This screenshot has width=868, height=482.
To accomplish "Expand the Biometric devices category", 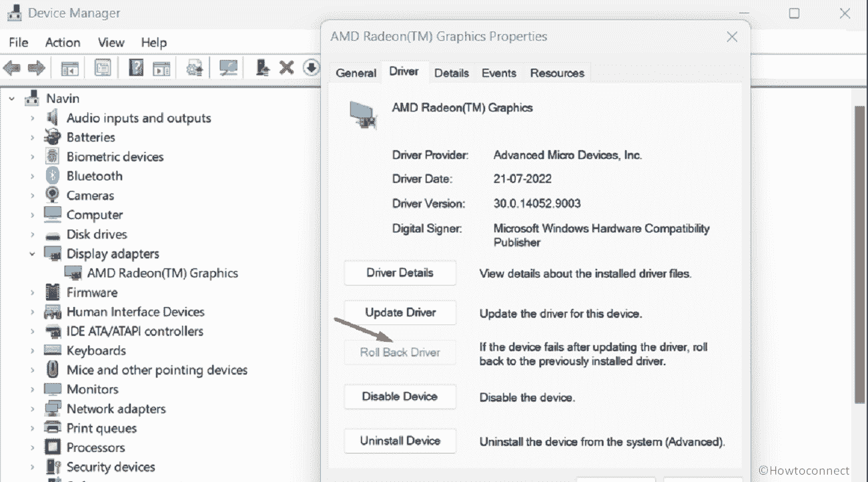I will click(31, 157).
